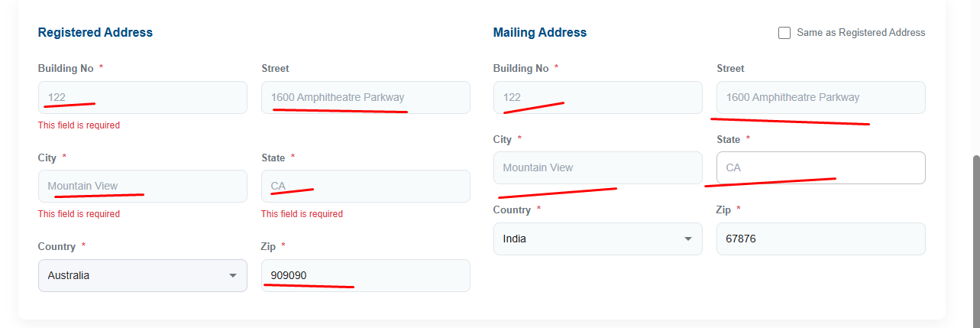Image resolution: width=980 pixels, height=328 pixels.
Task: Open the Country dropdown showing Australia
Action: (142, 275)
